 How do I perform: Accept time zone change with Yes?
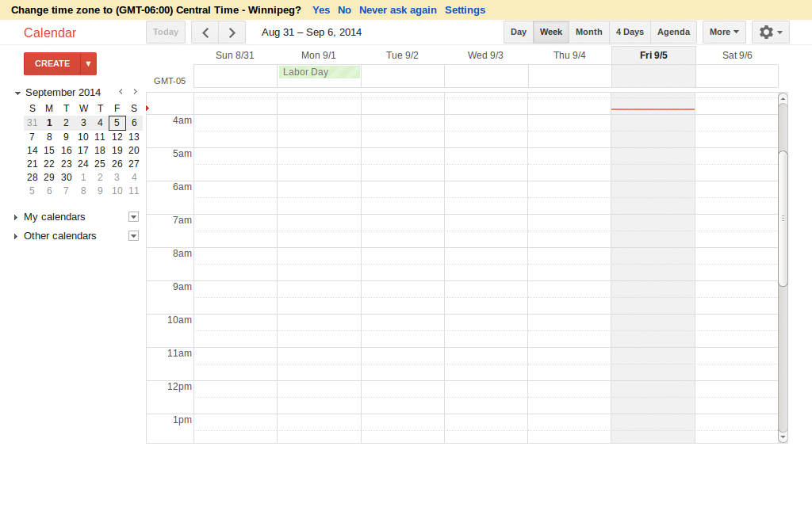point(321,10)
